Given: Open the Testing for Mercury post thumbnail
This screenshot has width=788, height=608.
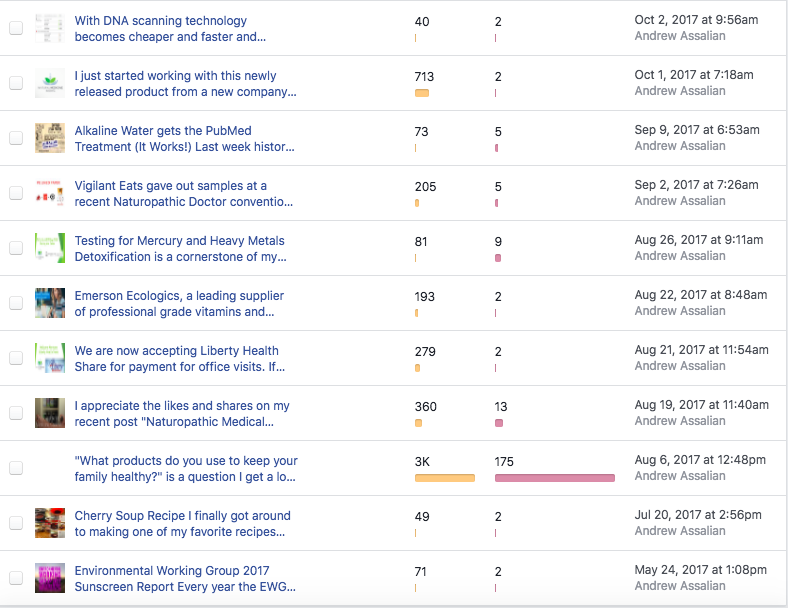Looking at the screenshot, I should 50,248.
